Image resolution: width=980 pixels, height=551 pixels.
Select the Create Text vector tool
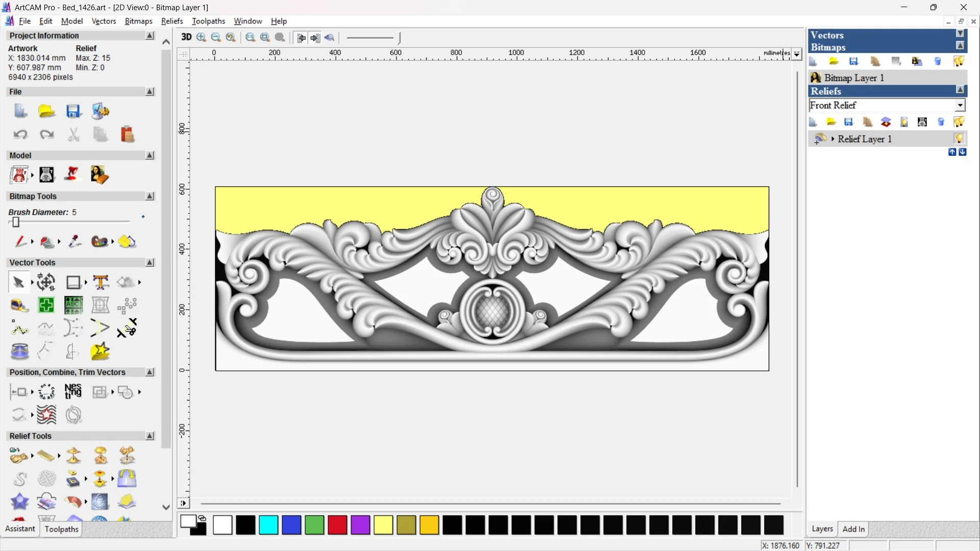click(x=101, y=282)
